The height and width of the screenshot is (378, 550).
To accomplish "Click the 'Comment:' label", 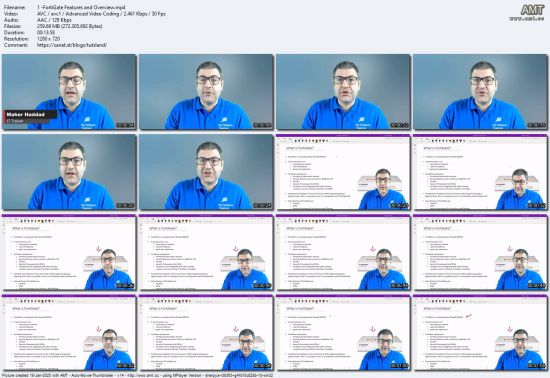I will tap(15, 45).
